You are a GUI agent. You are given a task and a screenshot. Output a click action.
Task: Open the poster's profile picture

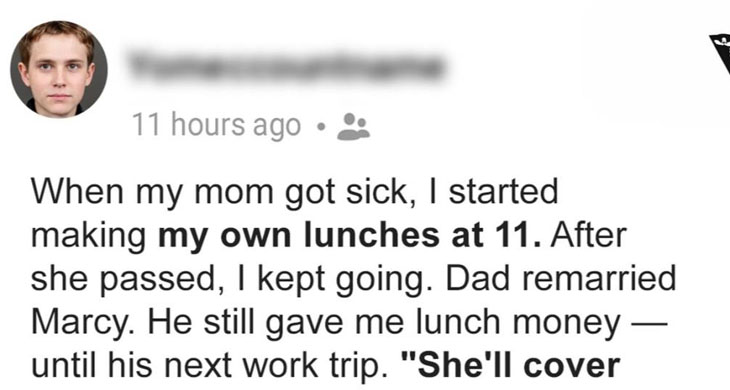click(59, 69)
